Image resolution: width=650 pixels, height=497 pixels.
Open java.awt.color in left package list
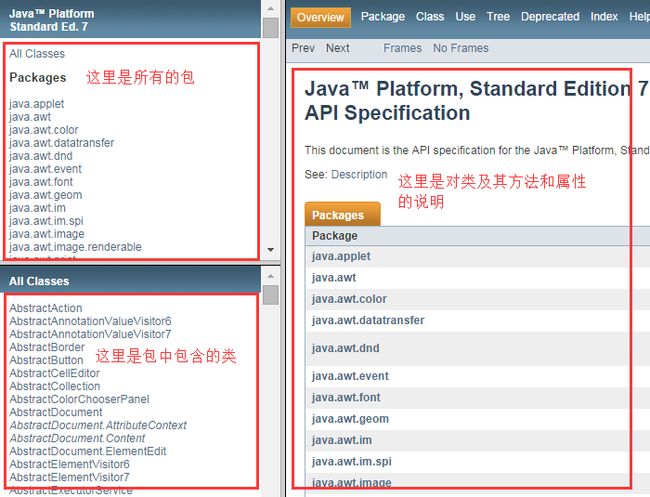point(44,130)
